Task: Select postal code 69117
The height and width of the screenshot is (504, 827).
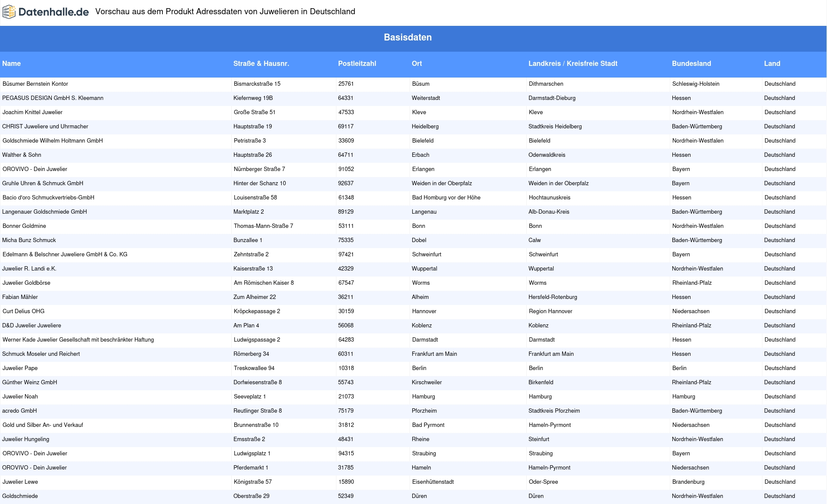Action: tap(346, 127)
